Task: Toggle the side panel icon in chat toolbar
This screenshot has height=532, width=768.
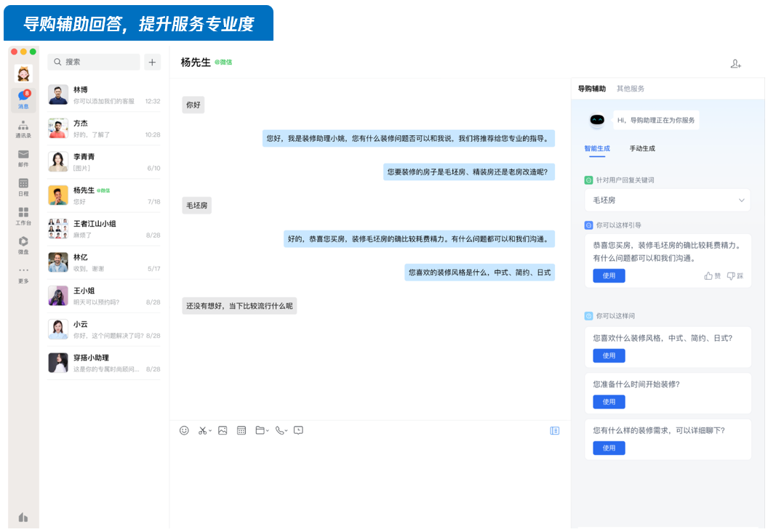Action: pyautogui.click(x=555, y=430)
